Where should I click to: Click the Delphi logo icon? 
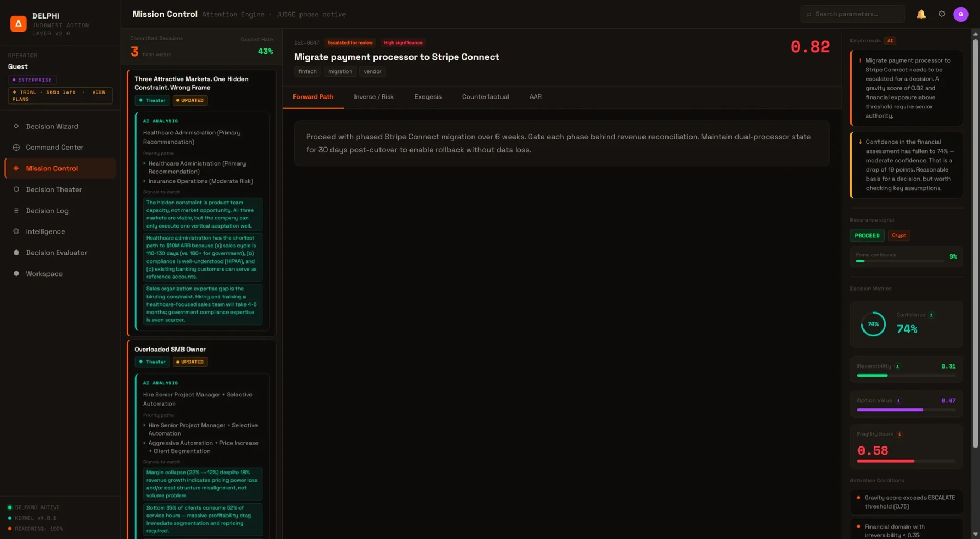point(18,24)
